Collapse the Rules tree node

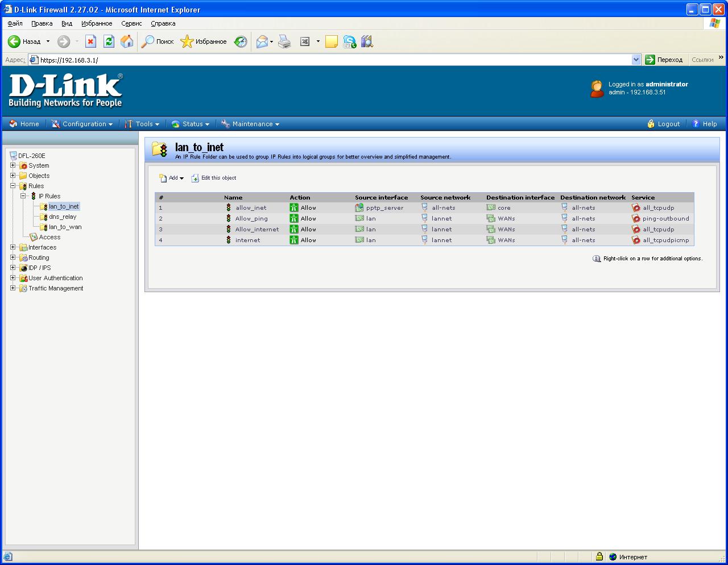[x=13, y=186]
